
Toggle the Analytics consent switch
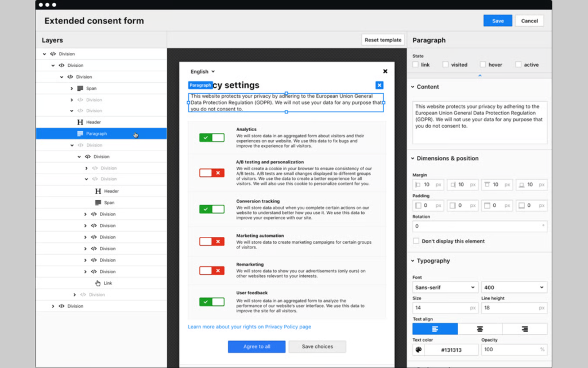[x=212, y=137]
